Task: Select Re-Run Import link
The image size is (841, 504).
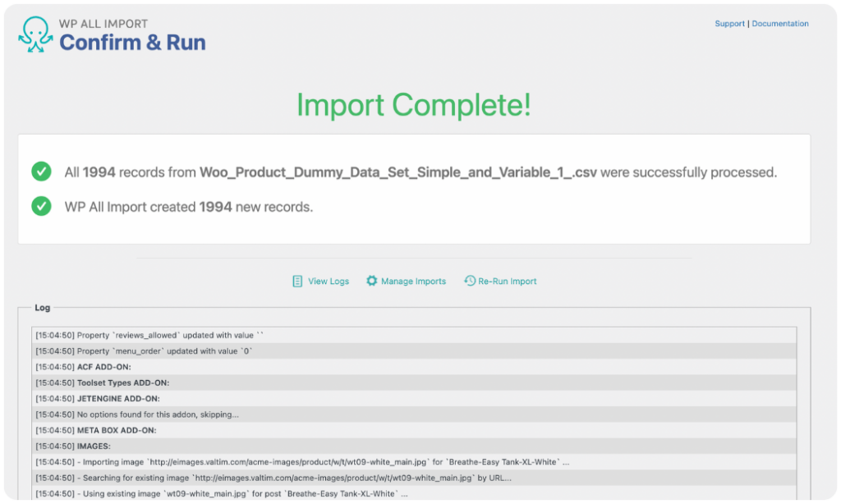Action: (x=507, y=281)
